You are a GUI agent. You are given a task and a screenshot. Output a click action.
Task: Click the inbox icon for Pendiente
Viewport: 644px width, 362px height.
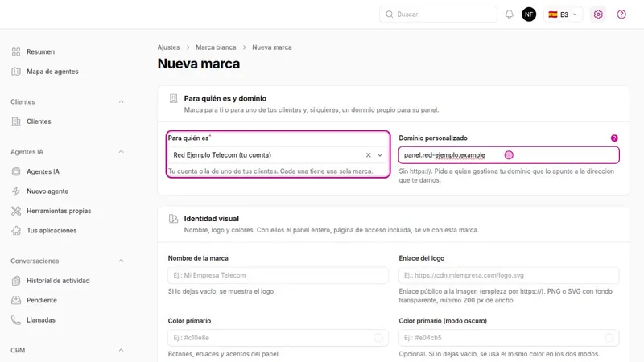[x=16, y=300]
